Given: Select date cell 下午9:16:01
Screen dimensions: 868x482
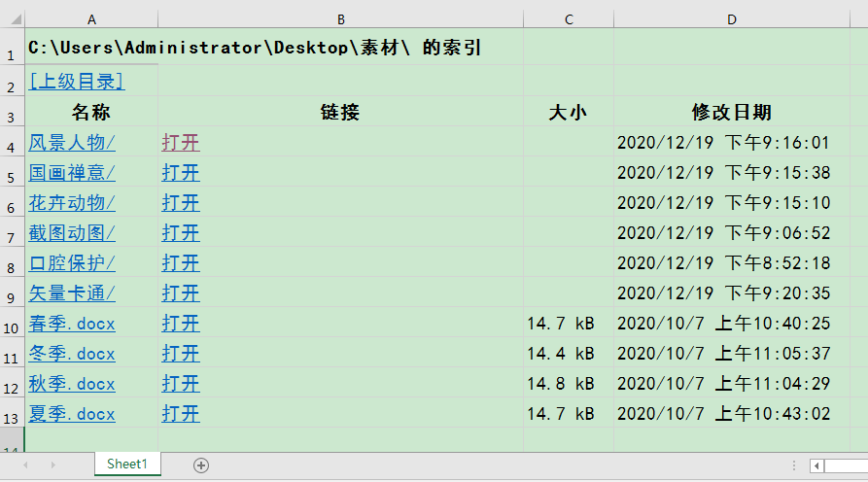Looking at the screenshot, I should (x=732, y=142).
